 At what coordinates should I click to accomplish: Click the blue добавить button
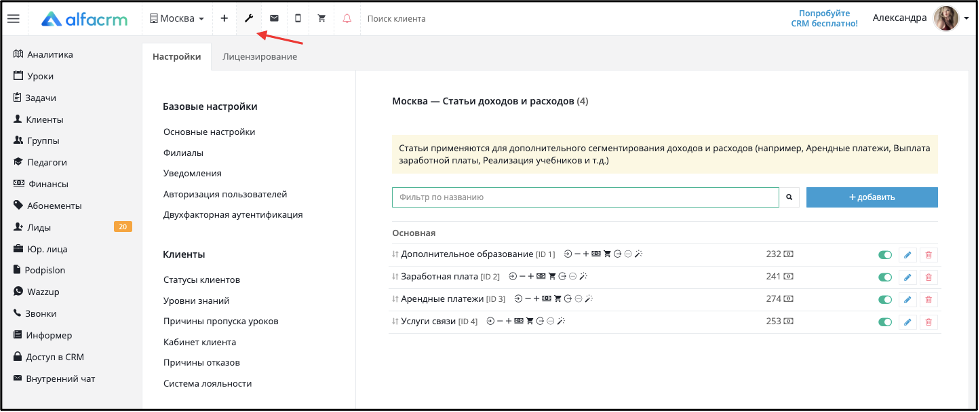[872, 197]
